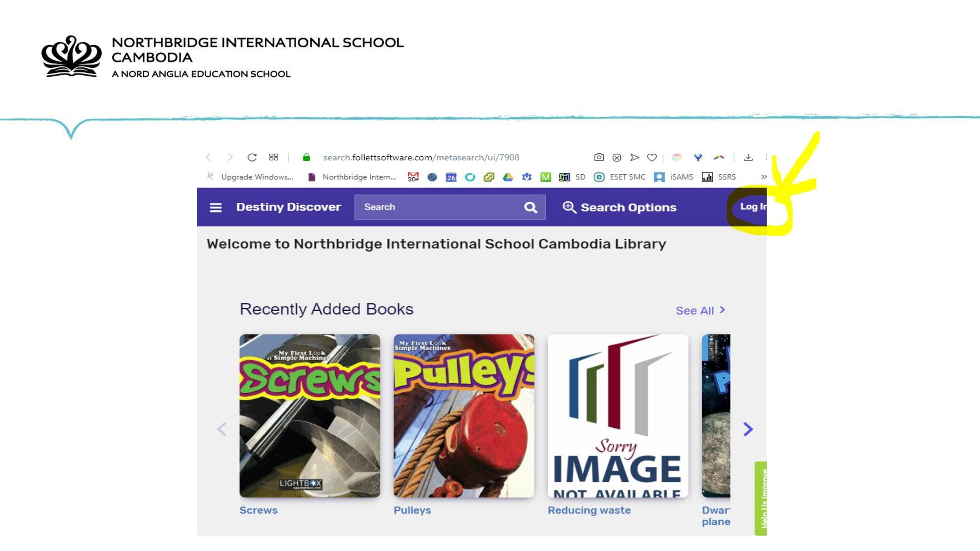
Task: Open the Upgrade Windows bookmark
Action: (x=250, y=177)
